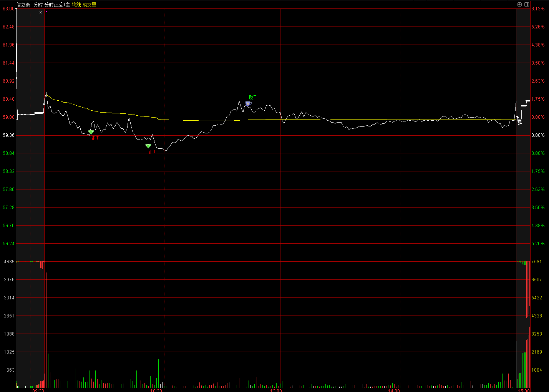Click the first green diamond 正T signal
This screenshot has height=392, width=549.
[91, 132]
